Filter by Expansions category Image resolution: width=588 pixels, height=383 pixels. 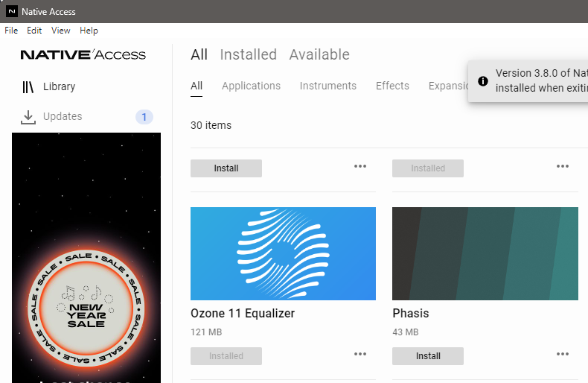tap(448, 86)
